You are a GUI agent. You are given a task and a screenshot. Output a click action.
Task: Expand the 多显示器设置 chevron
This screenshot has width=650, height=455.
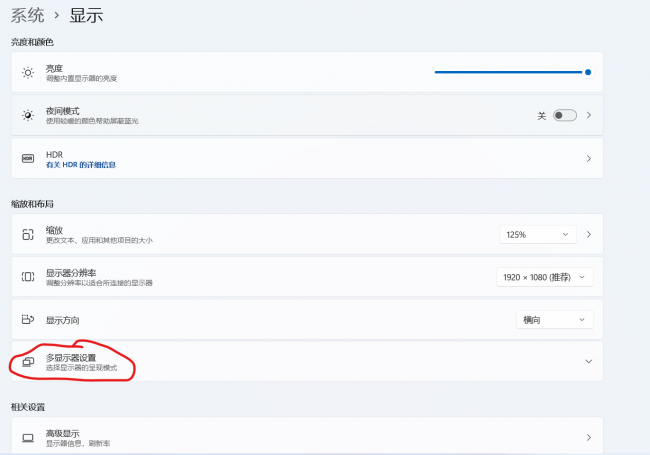click(x=589, y=361)
